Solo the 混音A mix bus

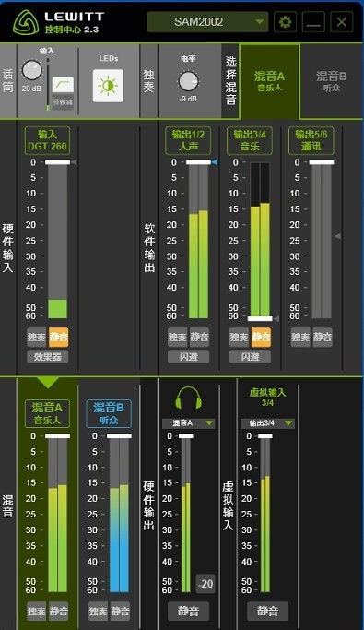37,612
